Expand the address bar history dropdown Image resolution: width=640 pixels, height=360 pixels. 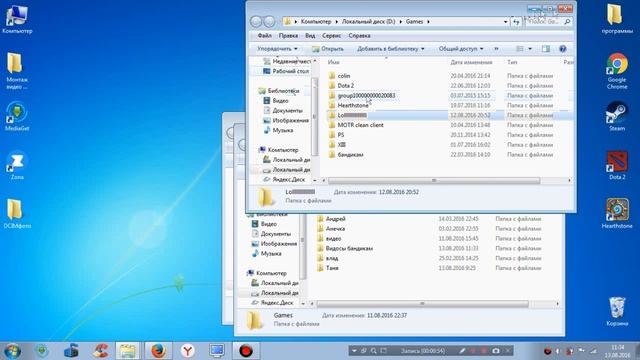pos(506,22)
